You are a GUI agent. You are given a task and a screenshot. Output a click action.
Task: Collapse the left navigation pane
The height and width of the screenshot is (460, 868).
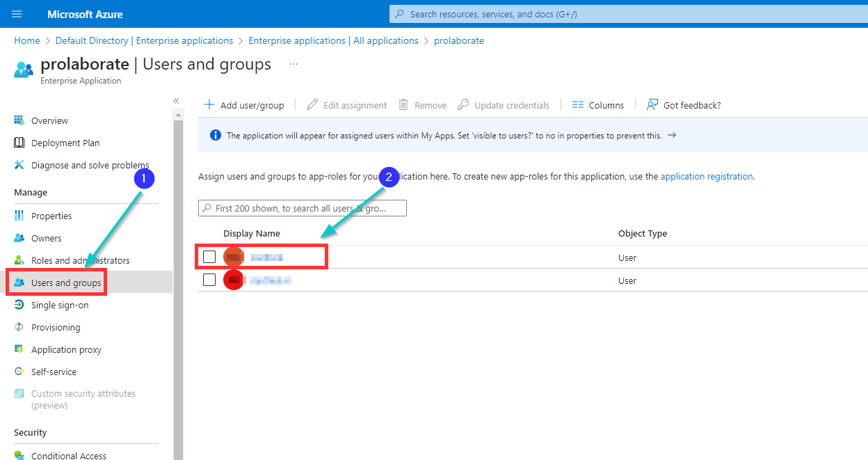[x=176, y=101]
